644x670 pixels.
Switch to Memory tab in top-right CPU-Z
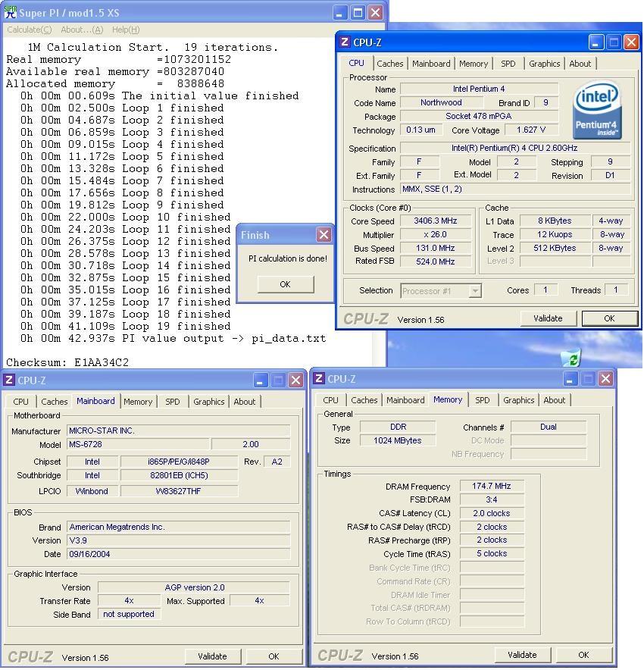tap(474, 64)
